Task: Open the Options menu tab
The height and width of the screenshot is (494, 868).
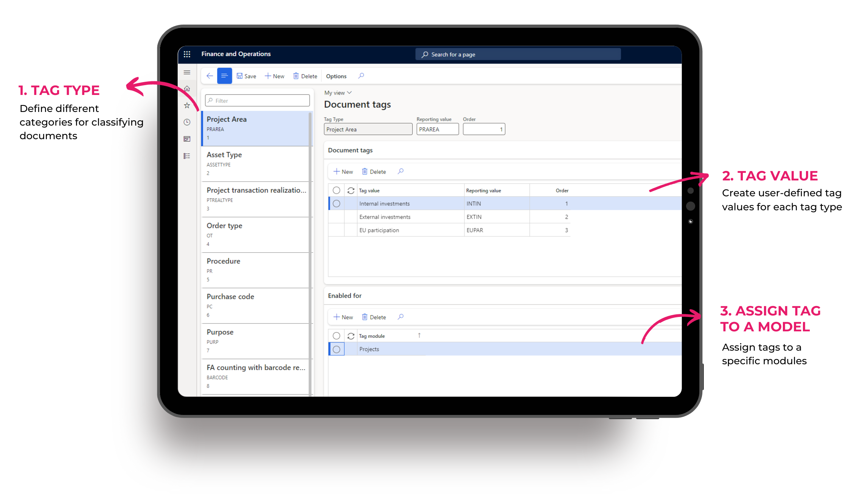Action: pyautogui.click(x=336, y=76)
